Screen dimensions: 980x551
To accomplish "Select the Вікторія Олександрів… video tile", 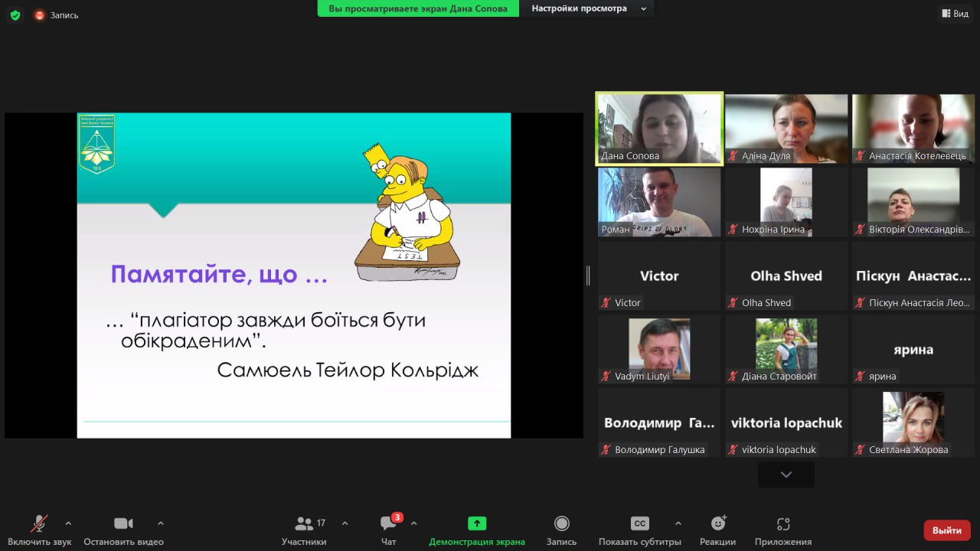I will click(x=913, y=202).
